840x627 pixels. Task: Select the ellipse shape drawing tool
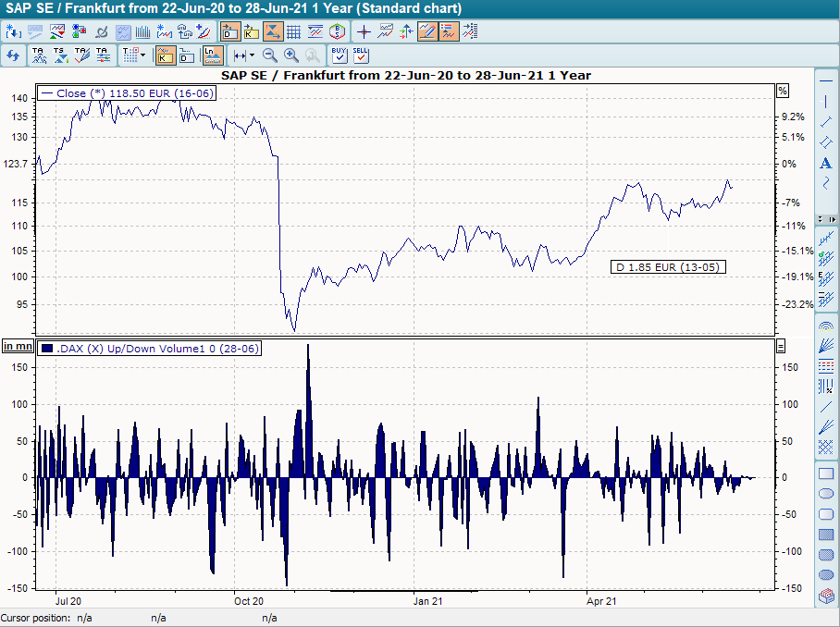click(x=826, y=494)
